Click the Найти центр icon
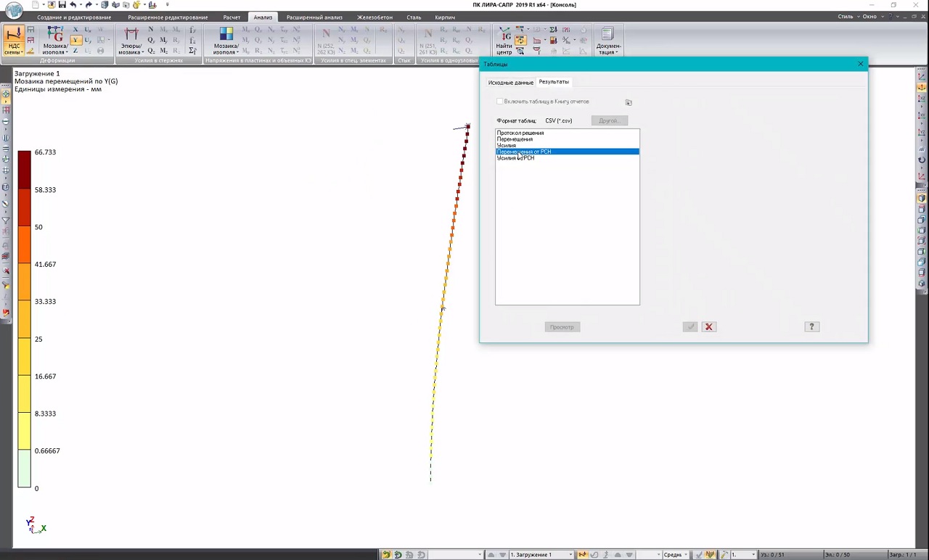This screenshot has width=929, height=560. (x=504, y=41)
